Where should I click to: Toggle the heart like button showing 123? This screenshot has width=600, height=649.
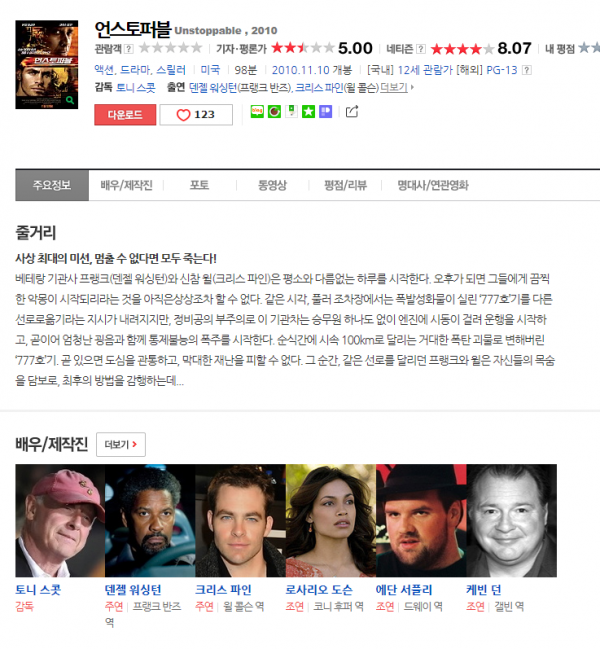click(196, 115)
